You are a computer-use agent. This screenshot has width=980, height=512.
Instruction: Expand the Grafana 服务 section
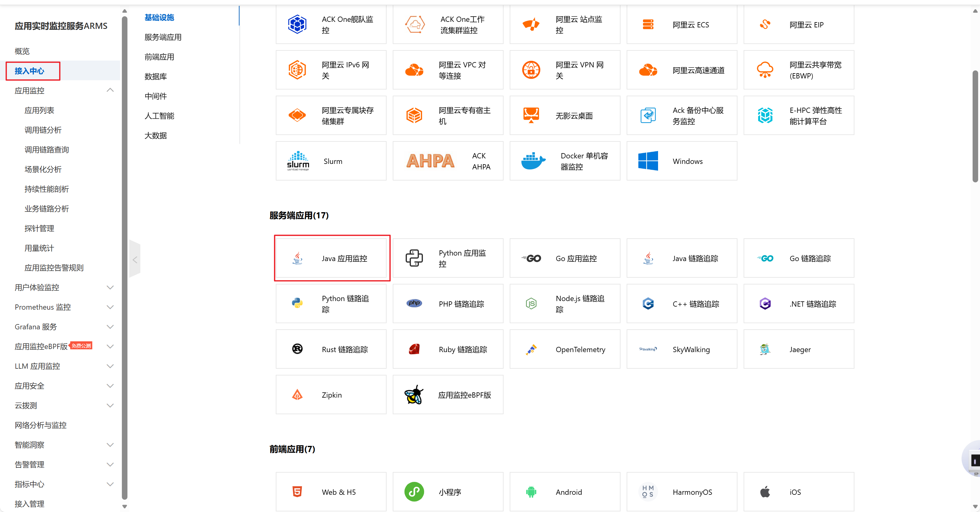pos(110,327)
